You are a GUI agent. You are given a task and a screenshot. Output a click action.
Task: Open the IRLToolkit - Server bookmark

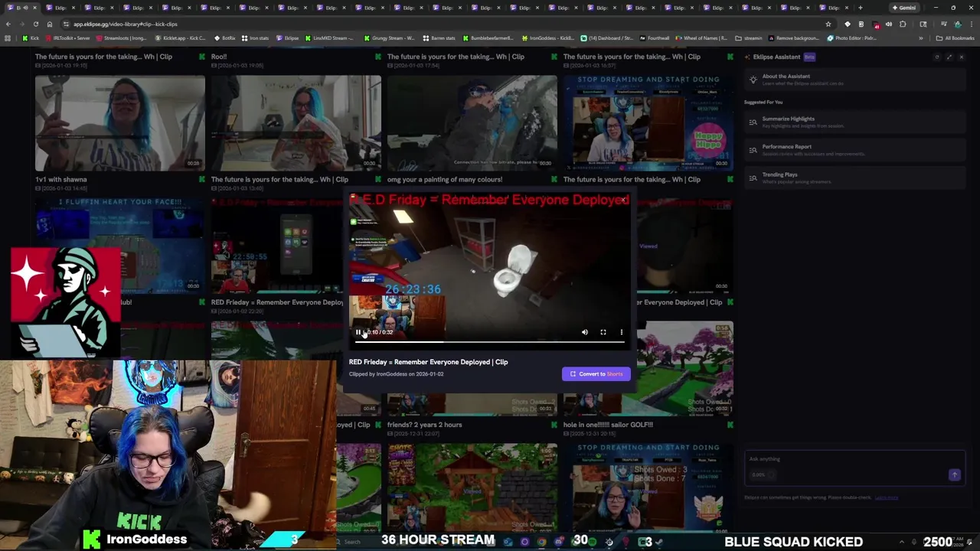point(68,37)
